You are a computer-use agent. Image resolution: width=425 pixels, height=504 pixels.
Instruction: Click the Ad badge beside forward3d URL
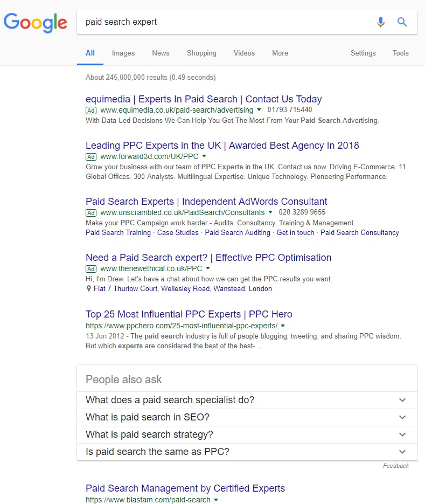point(91,157)
